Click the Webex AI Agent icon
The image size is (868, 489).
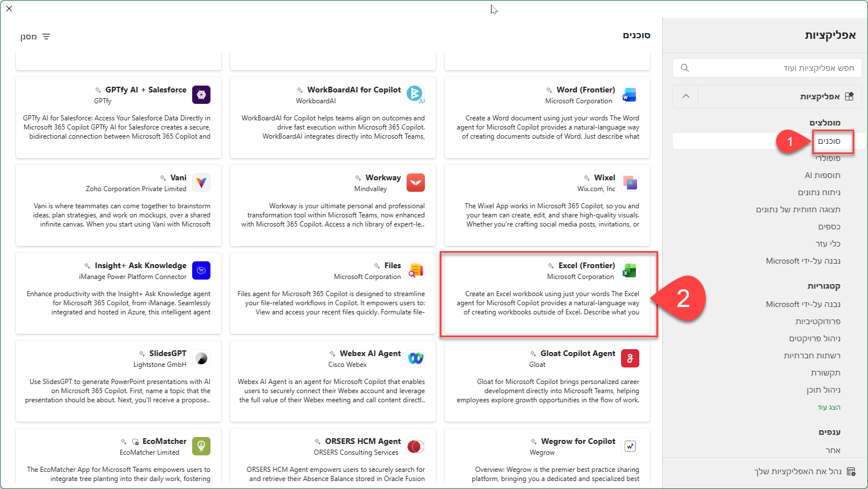(416, 358)
